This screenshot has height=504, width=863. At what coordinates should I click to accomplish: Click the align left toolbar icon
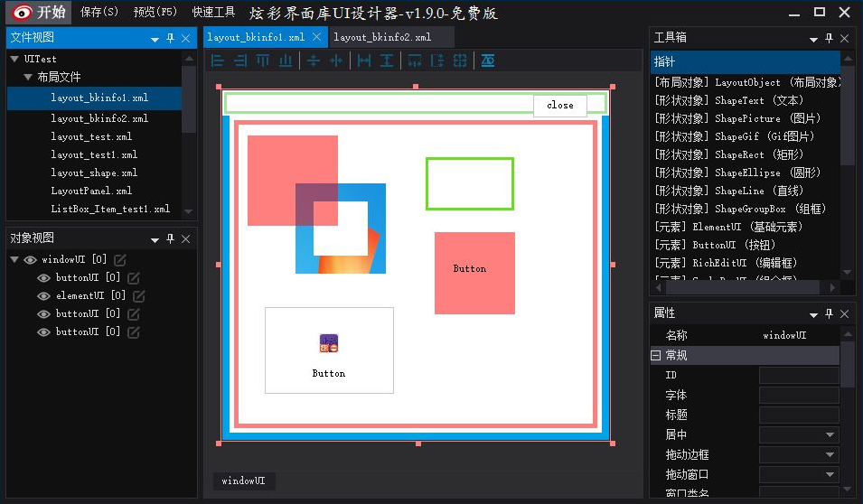(218, 61)
